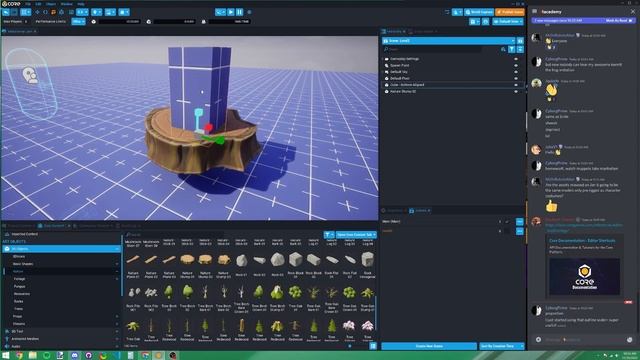Select the Rocks subcategory
Viewport: 640px width, 360px height.
tap(19, 301)
